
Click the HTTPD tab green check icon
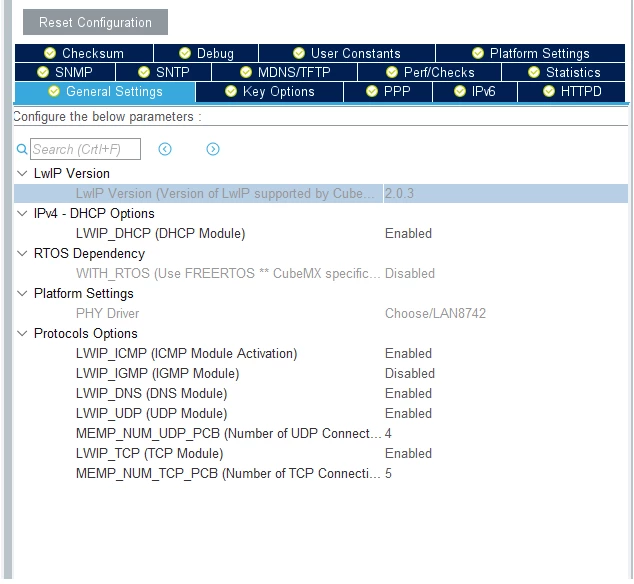click(x=549, y=91)
